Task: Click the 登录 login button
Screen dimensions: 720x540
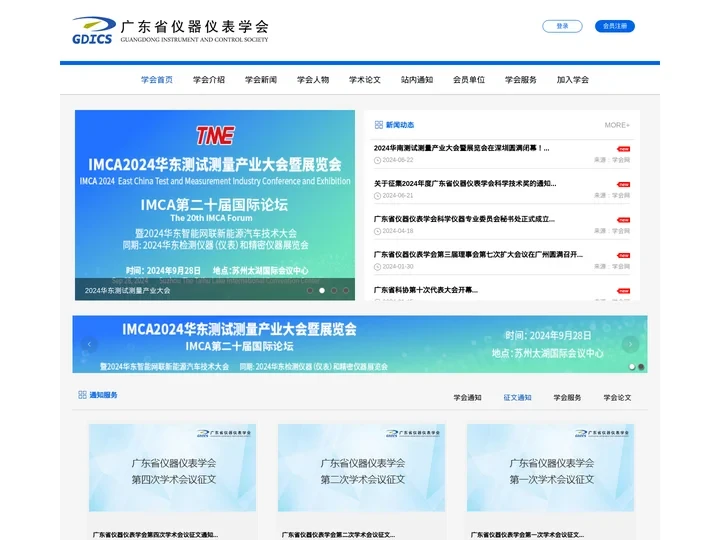Action: [x=562, y=26]
